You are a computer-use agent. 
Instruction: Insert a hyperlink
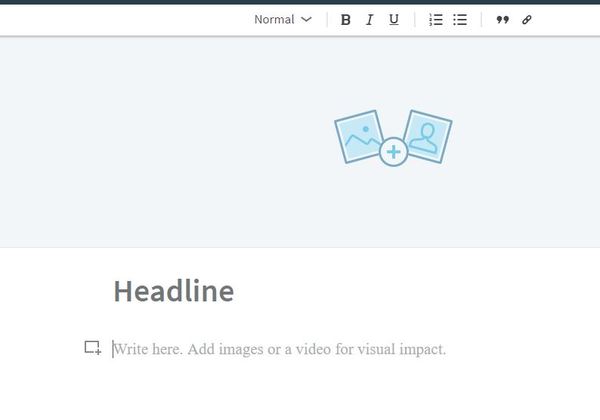[527, 20]
